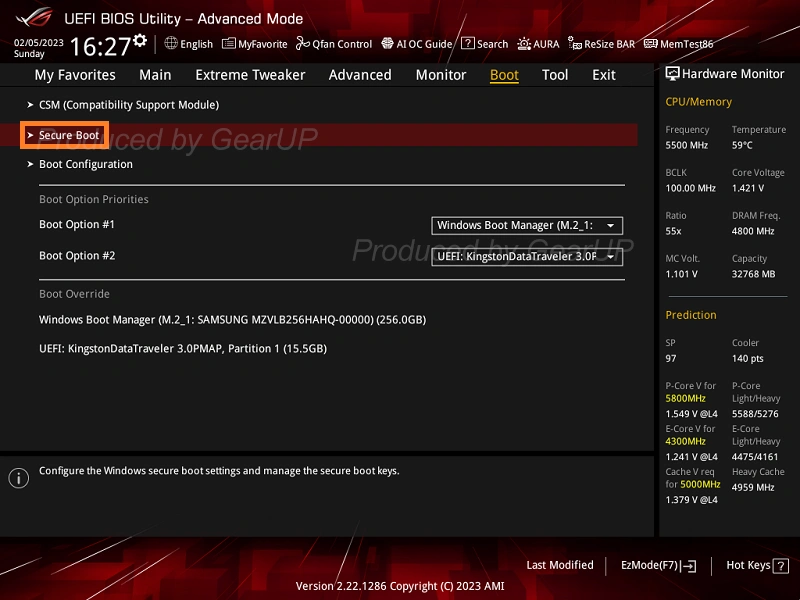800x600 pixels.
Task: Click the 4800 MHz DRAM frequency value
Action: 753,231
